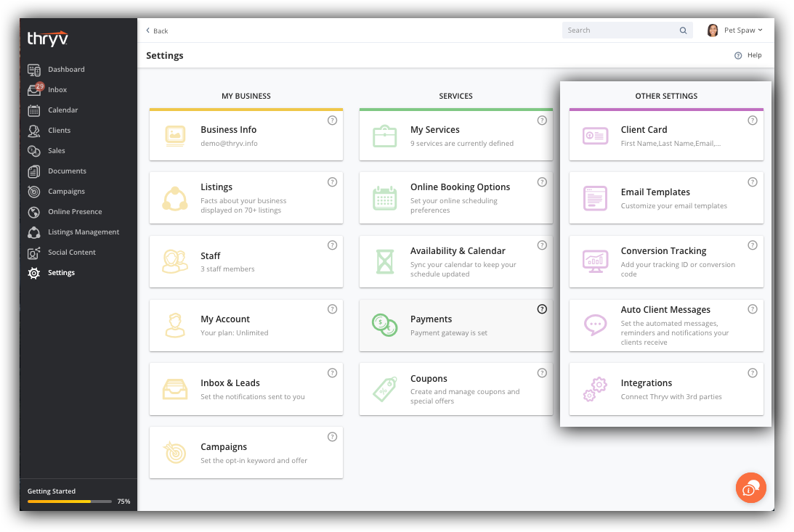The image size is (794, 532).
Task: Click the Payments coins icon
Action: (385, 325)
